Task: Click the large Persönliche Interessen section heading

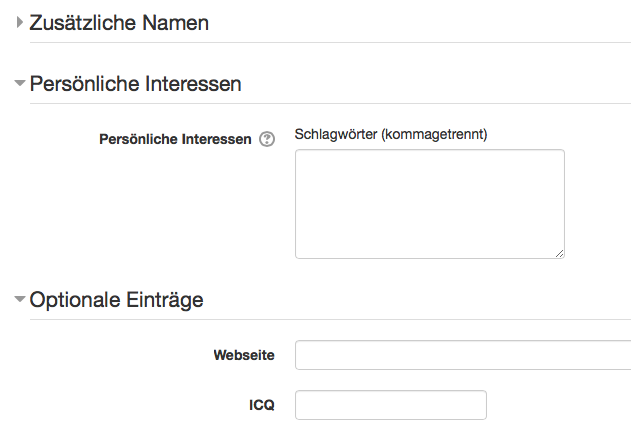Action: 136,84
